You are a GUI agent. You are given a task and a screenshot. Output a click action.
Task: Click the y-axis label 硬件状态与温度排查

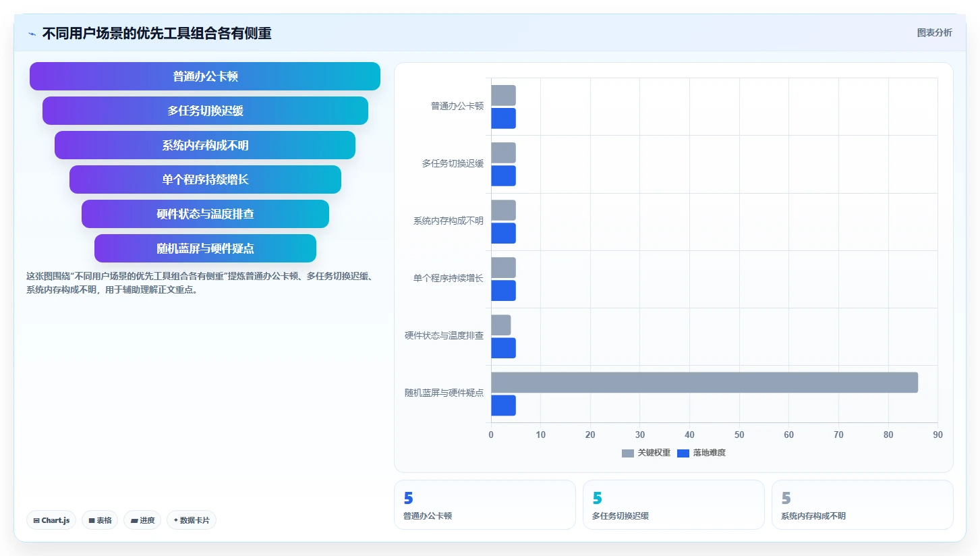click(x=444, y=335)
